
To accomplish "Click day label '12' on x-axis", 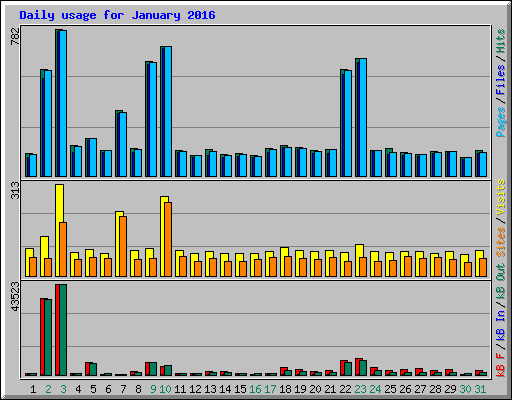I will [195, 389].
